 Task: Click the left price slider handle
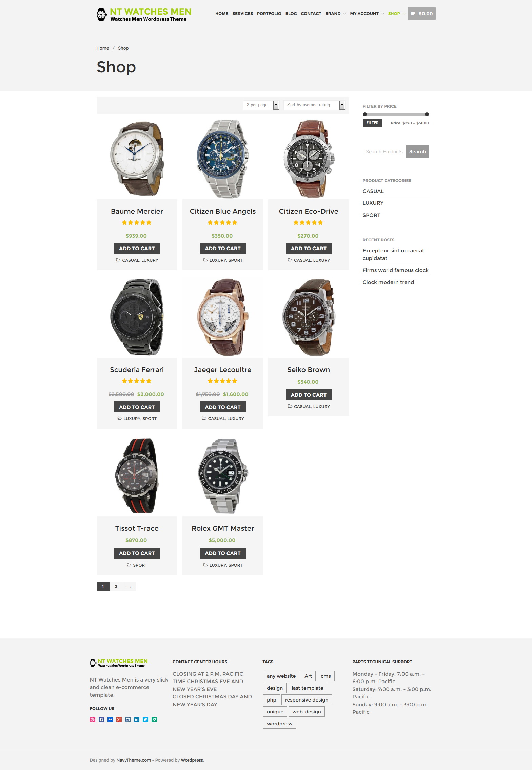365,114
